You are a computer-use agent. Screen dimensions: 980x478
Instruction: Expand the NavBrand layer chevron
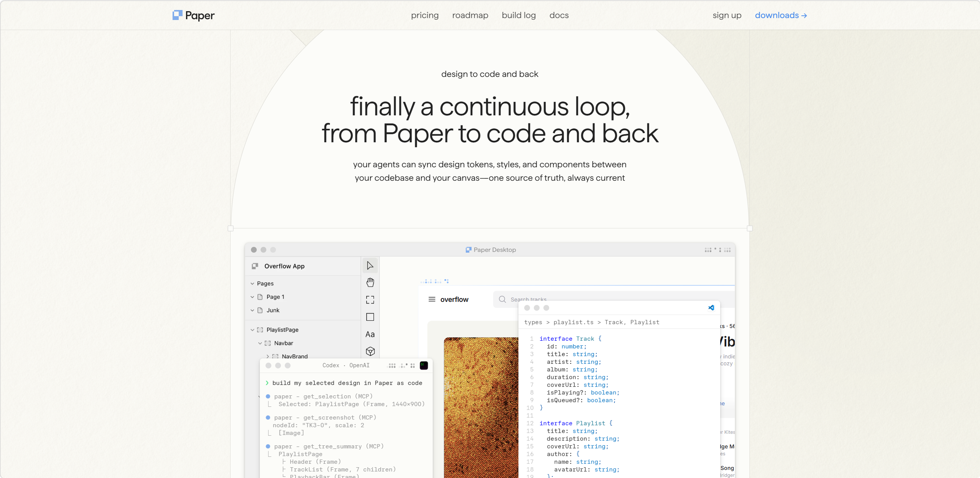268,356
